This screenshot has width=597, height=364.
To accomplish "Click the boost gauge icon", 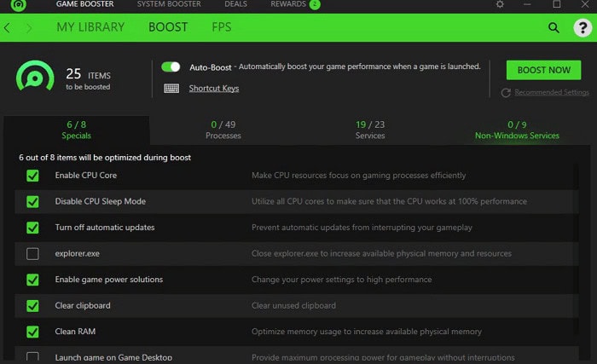I will pos(35,76).
